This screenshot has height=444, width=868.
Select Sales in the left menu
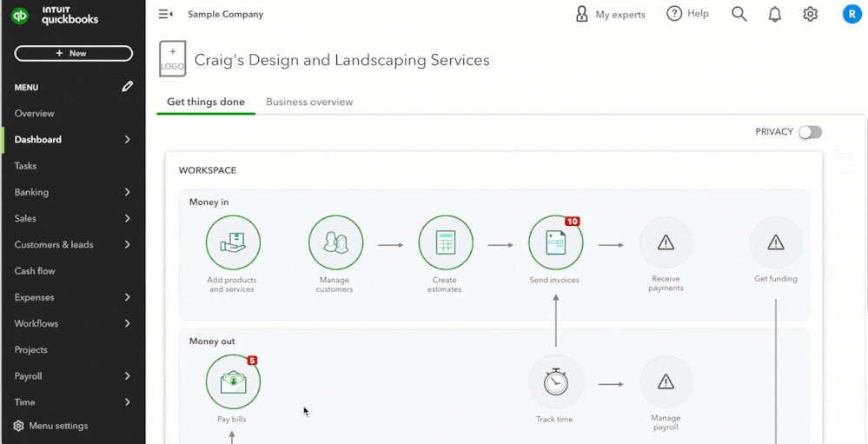pyautogui.click(x=25, y=218)
